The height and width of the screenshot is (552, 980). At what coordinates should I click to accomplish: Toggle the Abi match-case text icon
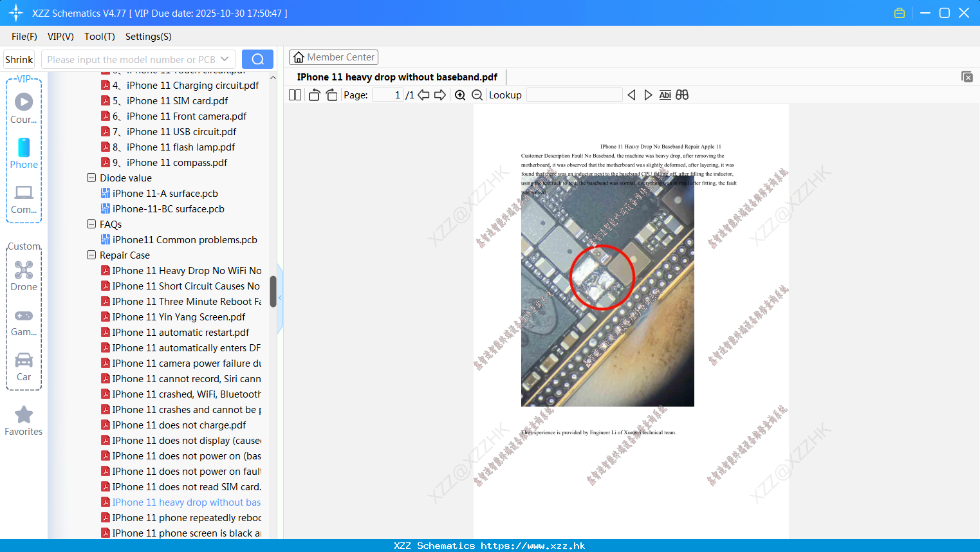pos(665,95)
